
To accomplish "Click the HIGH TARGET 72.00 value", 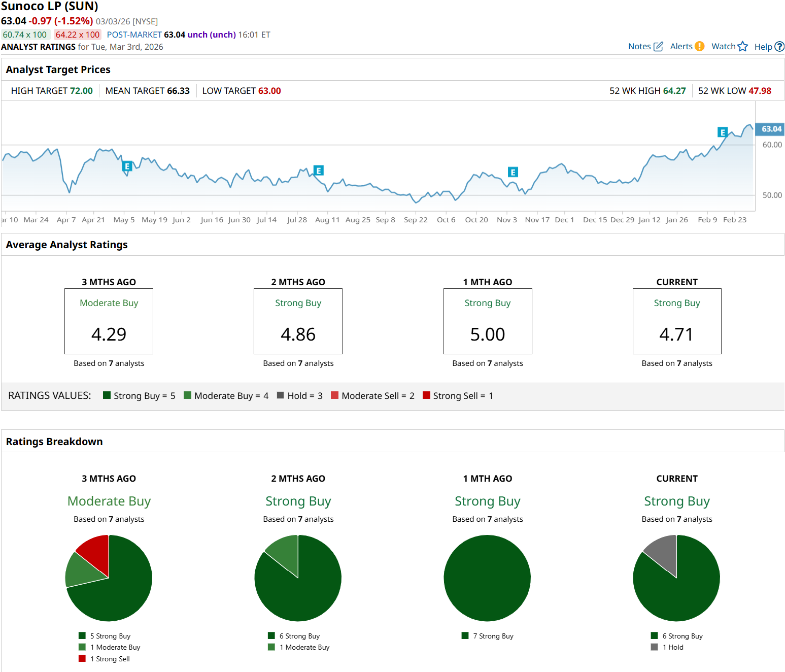I will pos(81,91).
